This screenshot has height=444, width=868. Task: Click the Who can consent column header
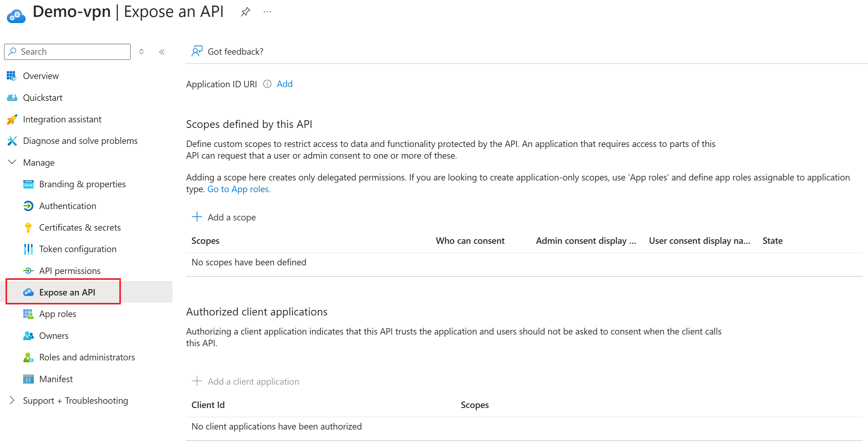pos(470,240)
